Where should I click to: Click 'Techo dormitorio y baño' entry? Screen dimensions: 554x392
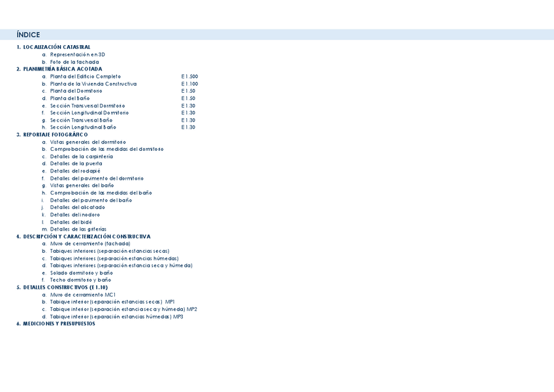click(x=80, y=280)
